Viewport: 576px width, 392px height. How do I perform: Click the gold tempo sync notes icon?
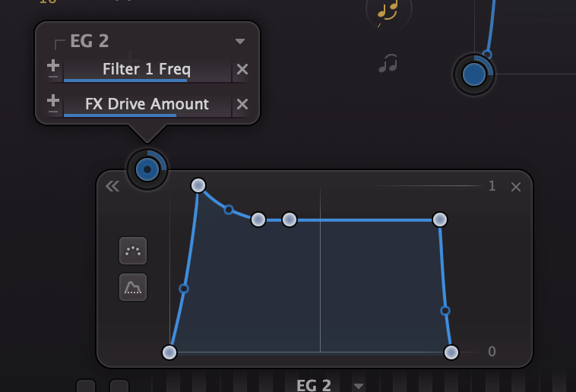point(388,11)
